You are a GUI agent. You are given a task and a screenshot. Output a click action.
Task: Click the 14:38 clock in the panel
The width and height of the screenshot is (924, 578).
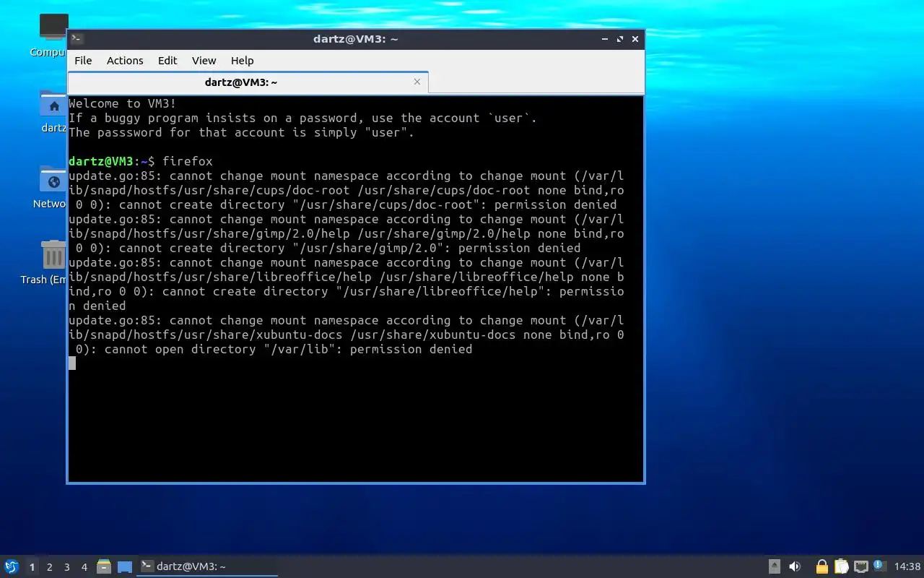907,566
